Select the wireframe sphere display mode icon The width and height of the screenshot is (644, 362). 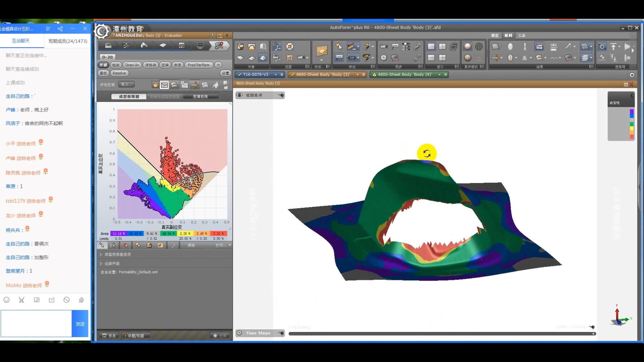[x=479, y=47]
